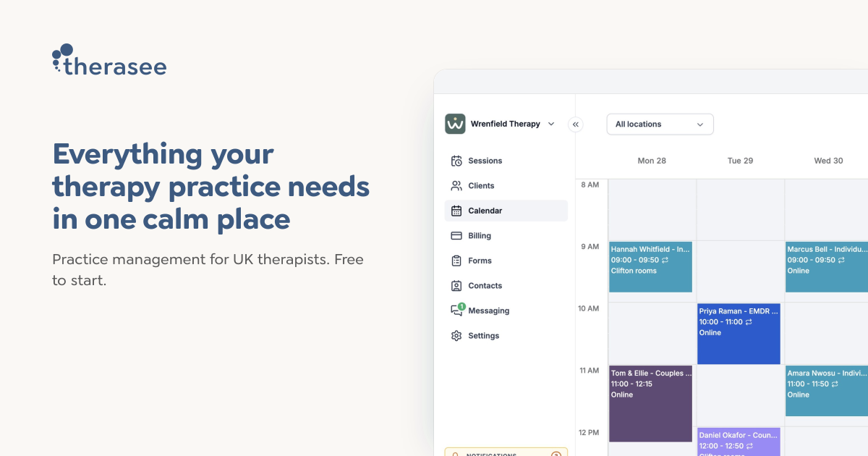Click the Forms clipboard icon
Screen dimensions: 868x456
coord(456,261)
